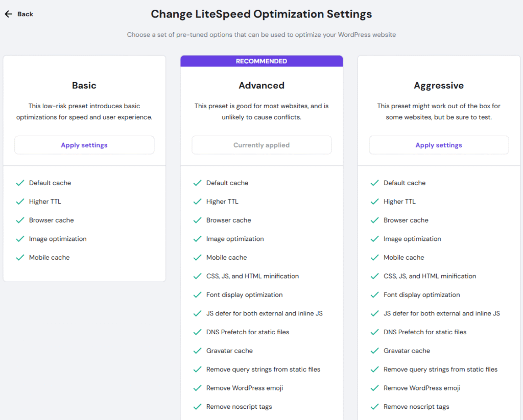
Task: Click the back arrow icon
Action: click(8, 14)
